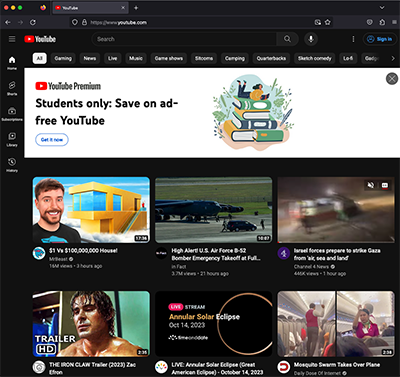
Task: Open the Firefox extensions menu
Action: point(382,22)
